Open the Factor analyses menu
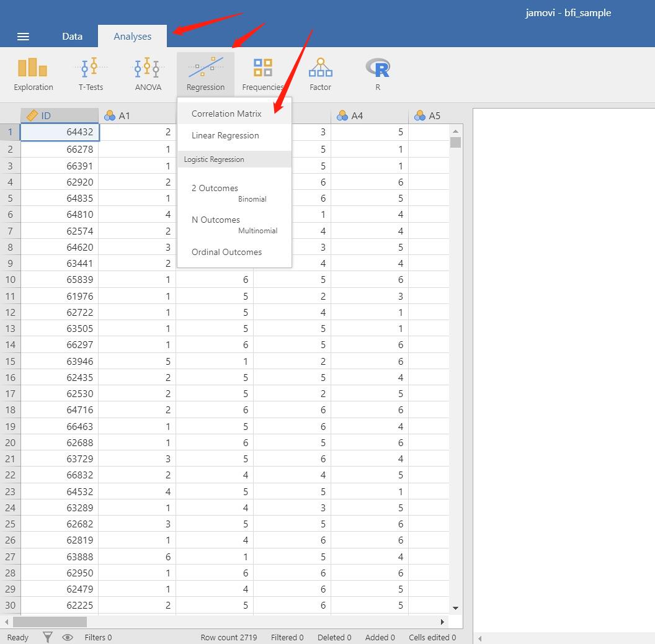 click(321, 75)
